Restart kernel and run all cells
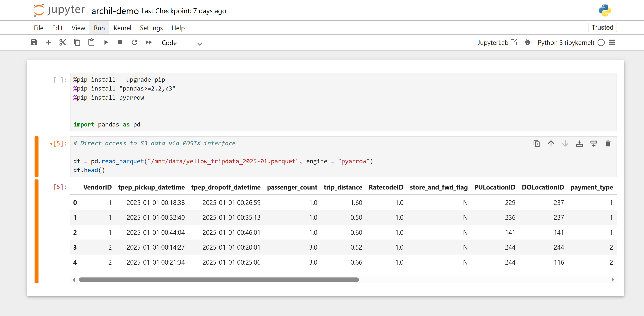 (149, 42)
